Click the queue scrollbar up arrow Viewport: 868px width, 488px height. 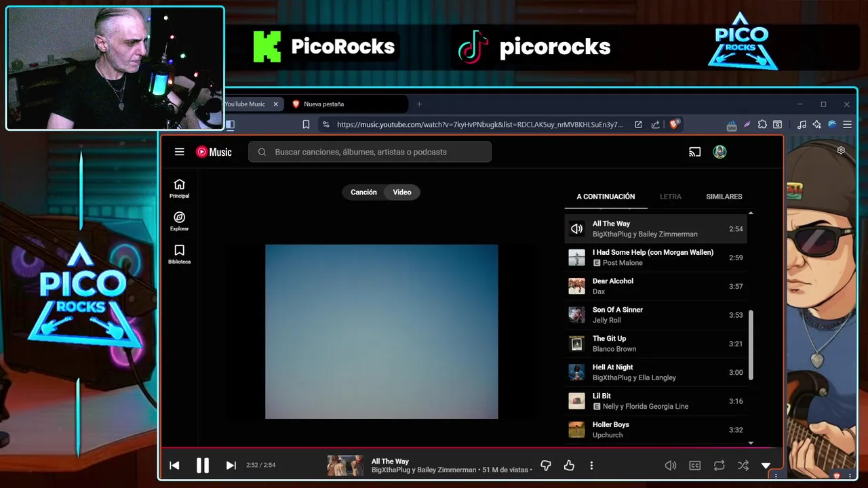751,213
